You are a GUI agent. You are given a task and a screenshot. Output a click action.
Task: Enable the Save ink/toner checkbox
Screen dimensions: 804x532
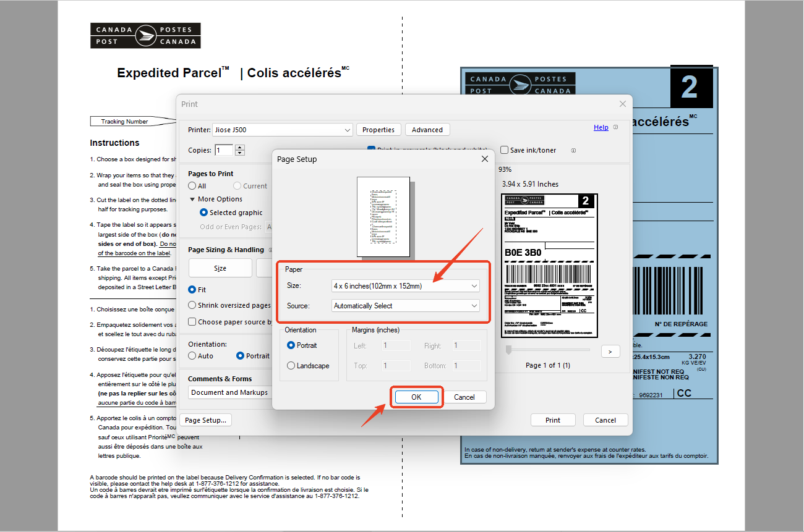tap(505, 150)
